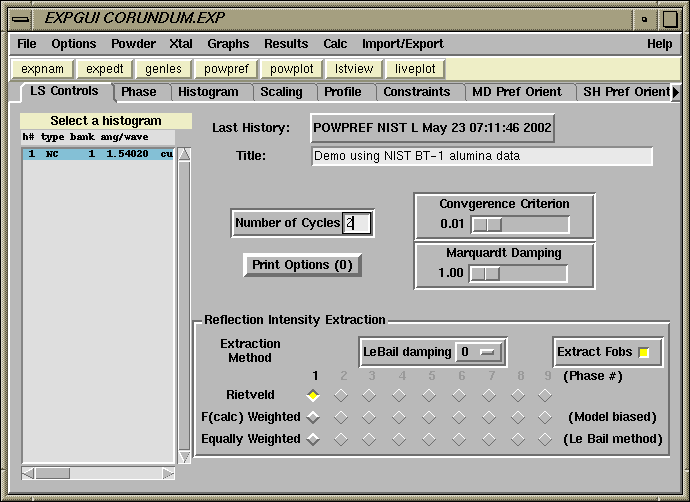Select Rietveld for phase 5
The image size is (690, 502).
(x=429, y=396)
